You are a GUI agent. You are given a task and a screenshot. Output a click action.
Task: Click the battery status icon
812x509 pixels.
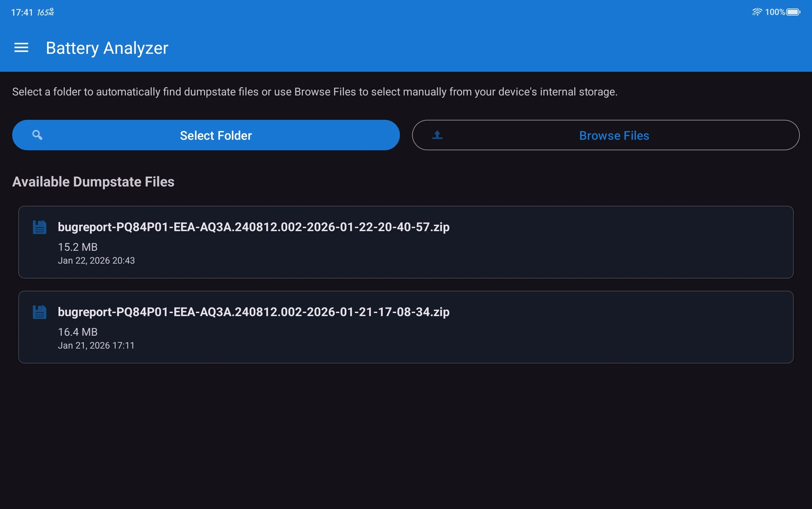pos(793,12)
